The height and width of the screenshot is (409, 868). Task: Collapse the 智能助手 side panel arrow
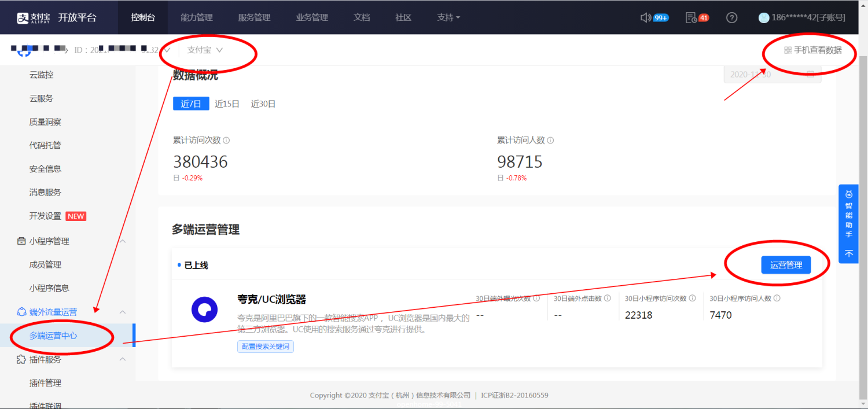849,253
